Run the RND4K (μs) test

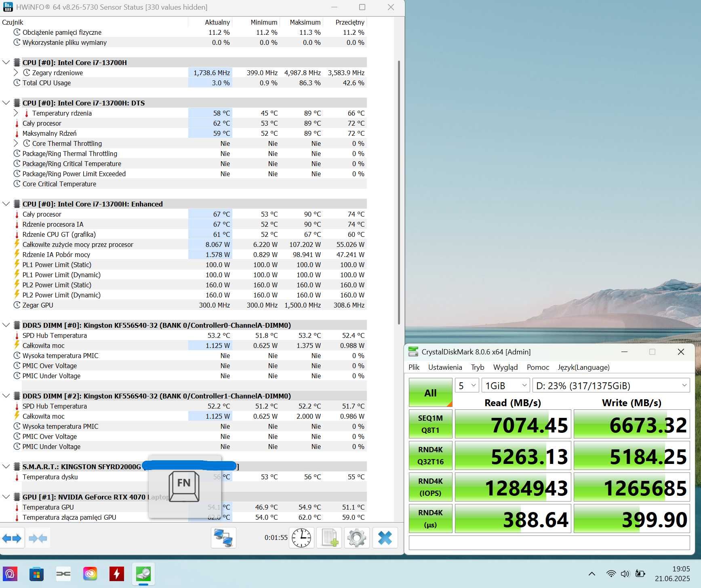(430, 518)
